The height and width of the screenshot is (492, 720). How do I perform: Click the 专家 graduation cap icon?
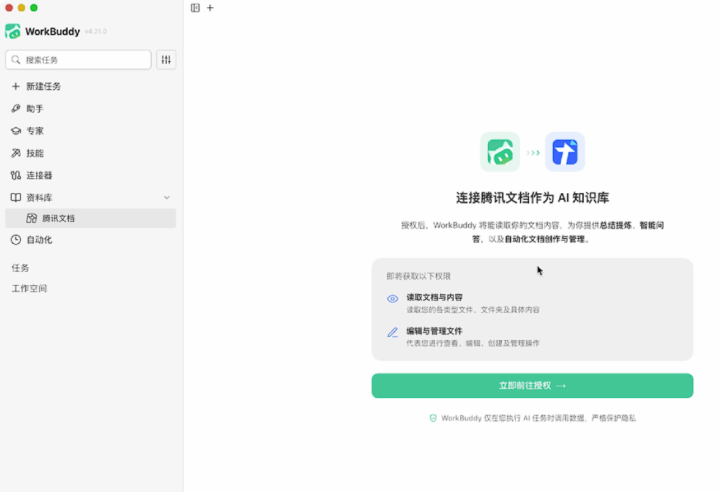pos(16,131)
